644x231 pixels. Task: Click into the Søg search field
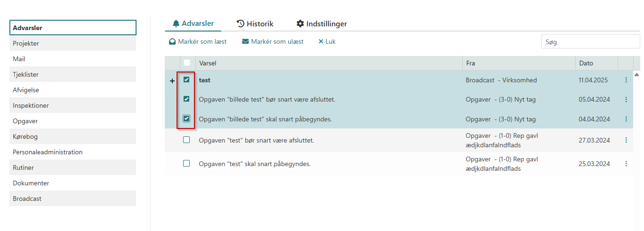tap(590, 42)
